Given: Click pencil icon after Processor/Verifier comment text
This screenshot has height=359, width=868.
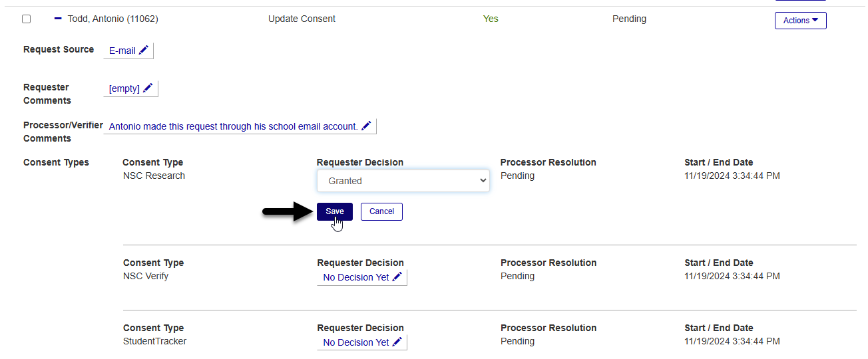Looking at the screenshot, I should click(366, 126).
